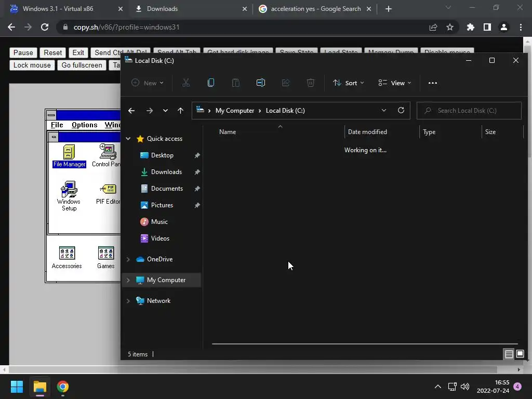Bookmark this page with star icon

pyautogui.click(x=450, y=27)
